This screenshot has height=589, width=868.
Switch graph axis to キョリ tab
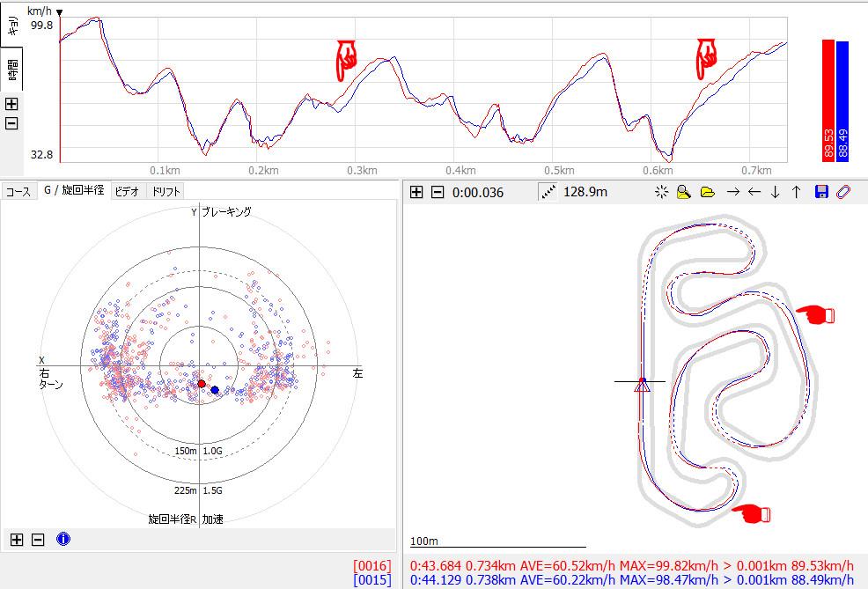tap(11, 25)
